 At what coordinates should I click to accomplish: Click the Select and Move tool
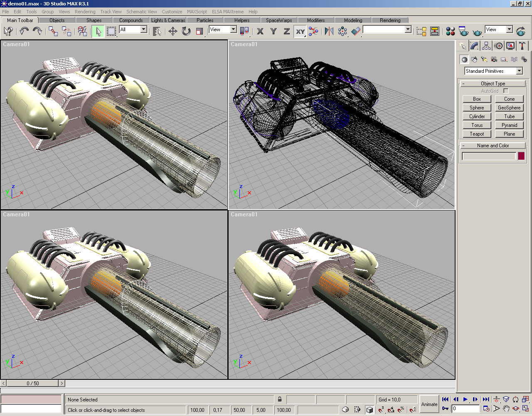pos(173,31)
